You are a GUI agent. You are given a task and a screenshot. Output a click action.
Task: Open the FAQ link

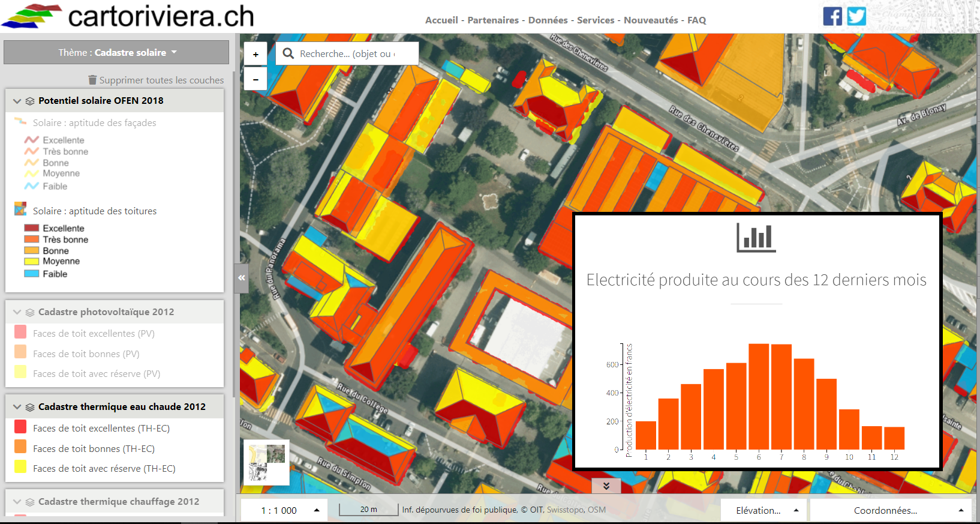(696, 20)
